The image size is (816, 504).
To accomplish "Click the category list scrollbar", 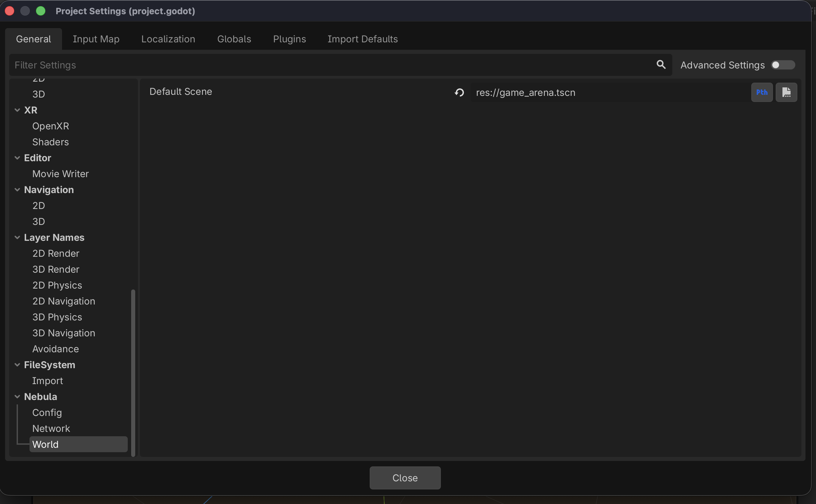I will [133, 373].
